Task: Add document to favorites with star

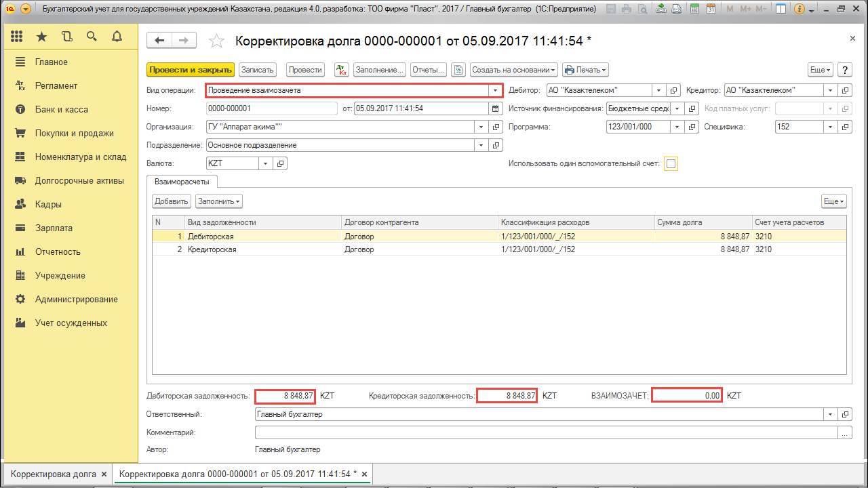Action: (x=216, y=41)
